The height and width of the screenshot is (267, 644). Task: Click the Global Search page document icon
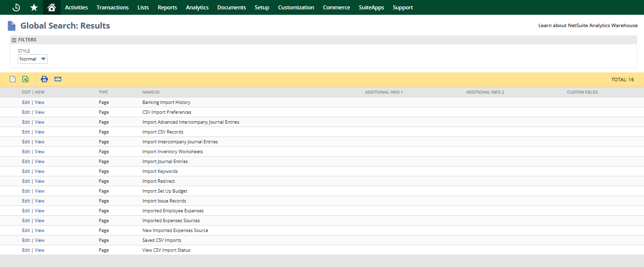point(11,26)
